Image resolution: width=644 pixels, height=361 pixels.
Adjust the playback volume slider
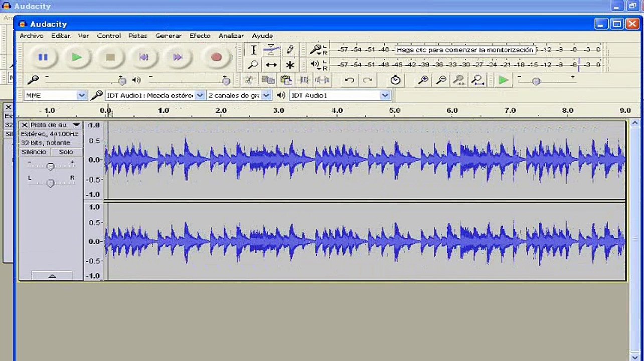coord(226,81)
